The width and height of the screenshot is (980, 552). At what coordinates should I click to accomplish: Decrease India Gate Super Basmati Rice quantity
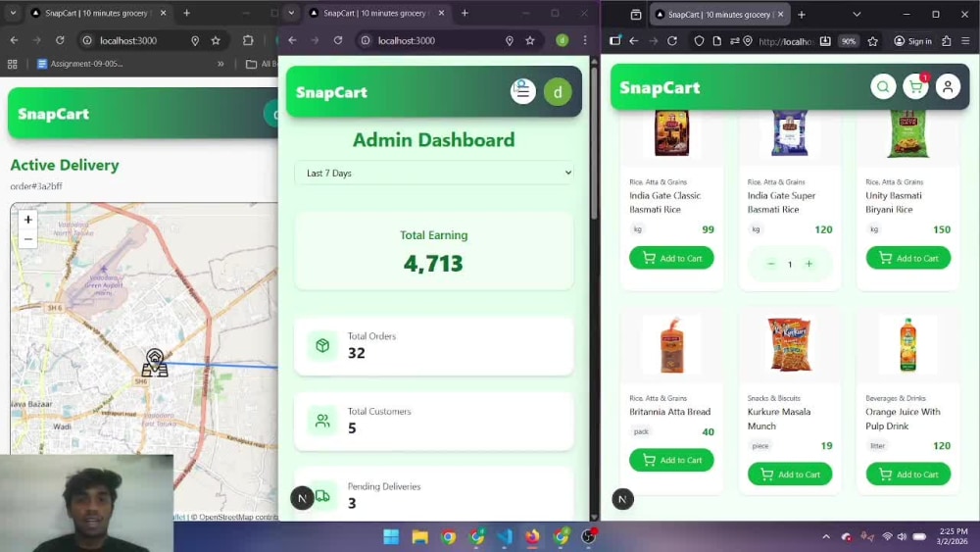[770, 264]
